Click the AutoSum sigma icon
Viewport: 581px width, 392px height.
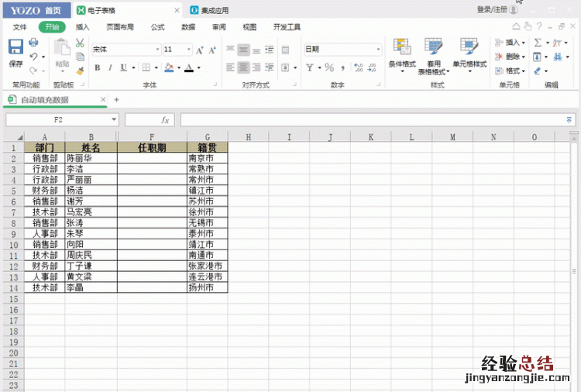(x=538, y=43)
